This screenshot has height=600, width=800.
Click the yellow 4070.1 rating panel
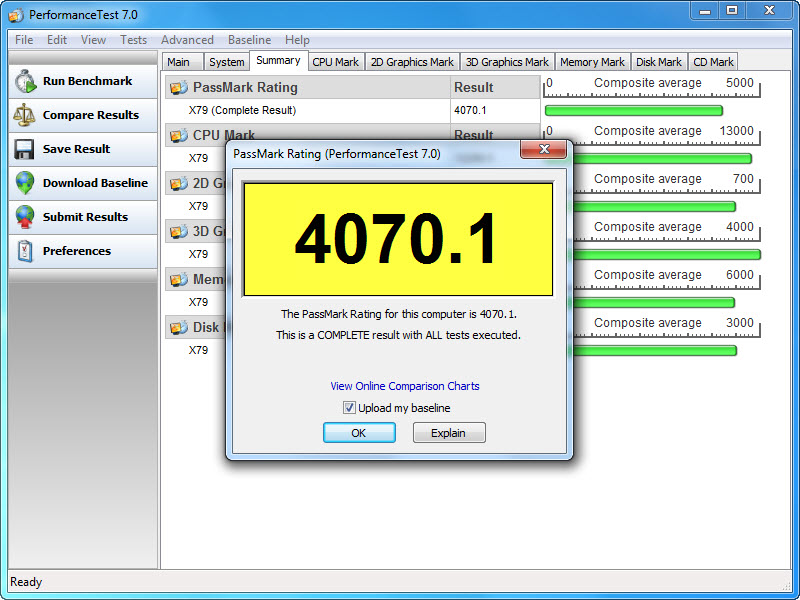tap(398, 239)
